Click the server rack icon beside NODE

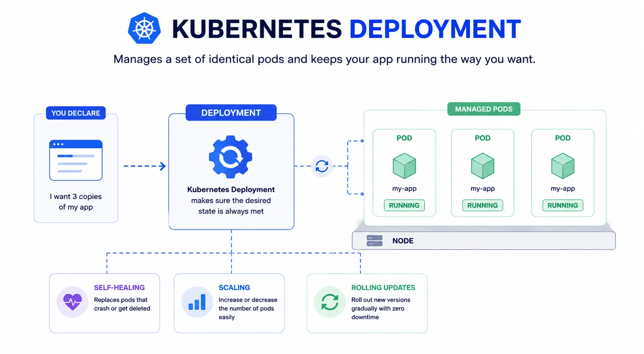pyautogui.click(x=374, y=241)
